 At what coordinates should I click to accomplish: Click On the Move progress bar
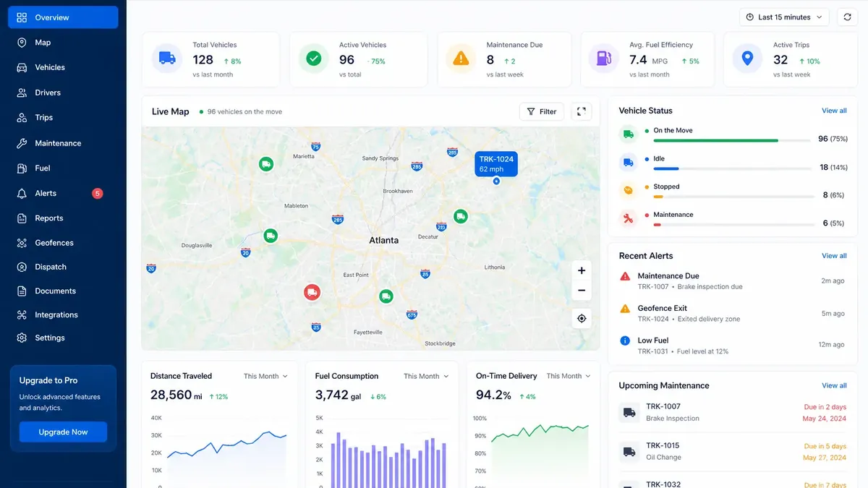pyautogui.click(x=732, y=140)
